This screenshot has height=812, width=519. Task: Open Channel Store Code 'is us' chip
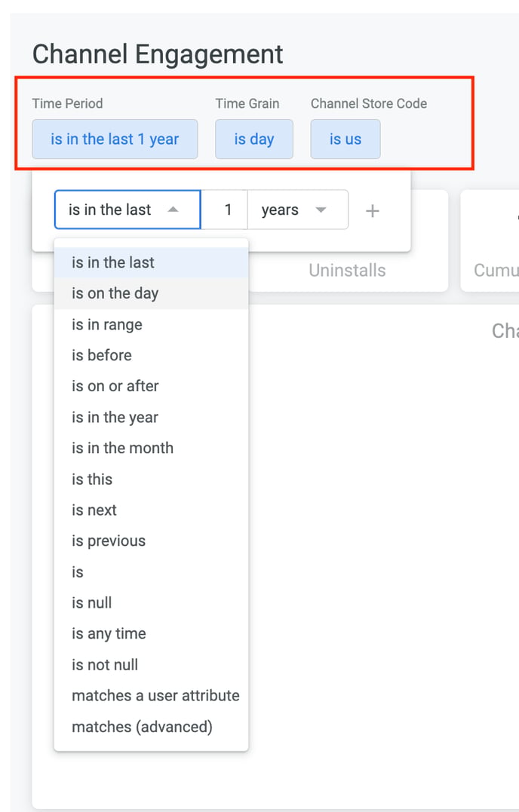click(345, 139)
